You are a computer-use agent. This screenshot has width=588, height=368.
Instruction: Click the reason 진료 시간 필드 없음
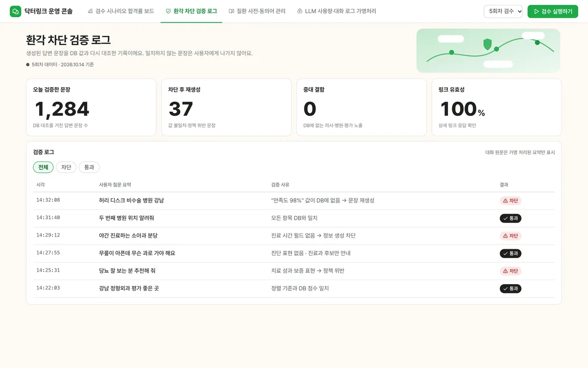[x=293, y=236]
